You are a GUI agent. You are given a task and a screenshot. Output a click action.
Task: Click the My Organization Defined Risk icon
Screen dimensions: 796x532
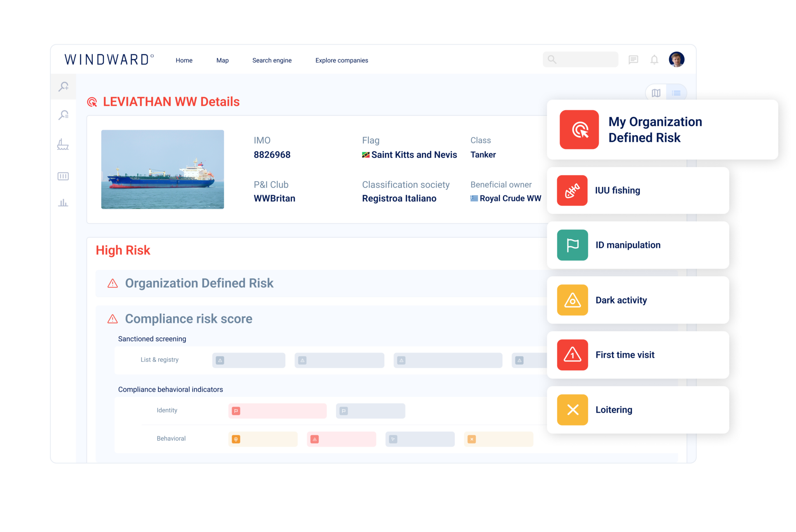click(579, 130)
